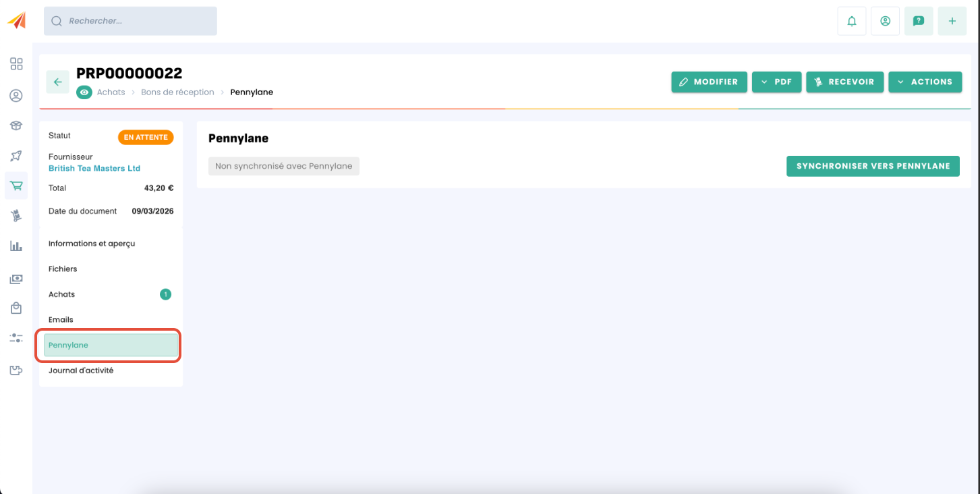
Task: Open the user account menu icon
Action: pyautogui.click(x=885, y=21)
